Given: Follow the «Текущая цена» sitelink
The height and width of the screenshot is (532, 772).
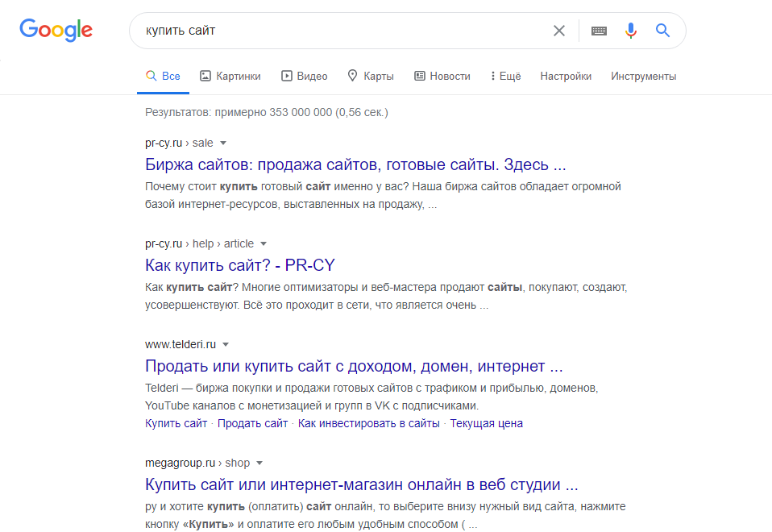Looking at the screenshot, I should pos(487,424).
